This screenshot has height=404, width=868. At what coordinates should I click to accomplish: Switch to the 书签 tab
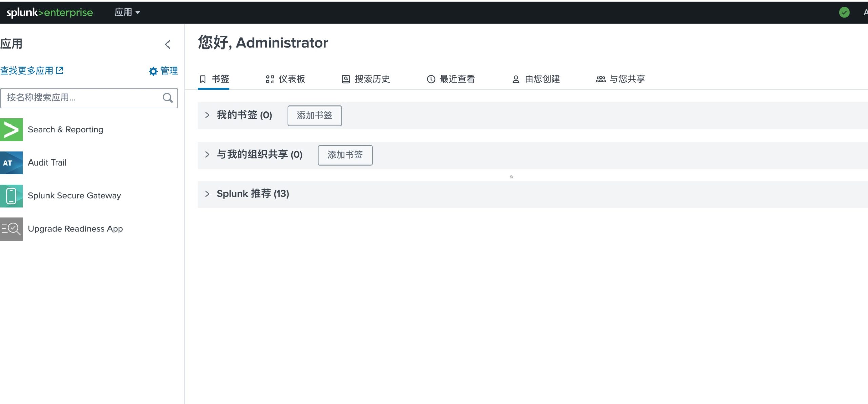tap(214, 79)
